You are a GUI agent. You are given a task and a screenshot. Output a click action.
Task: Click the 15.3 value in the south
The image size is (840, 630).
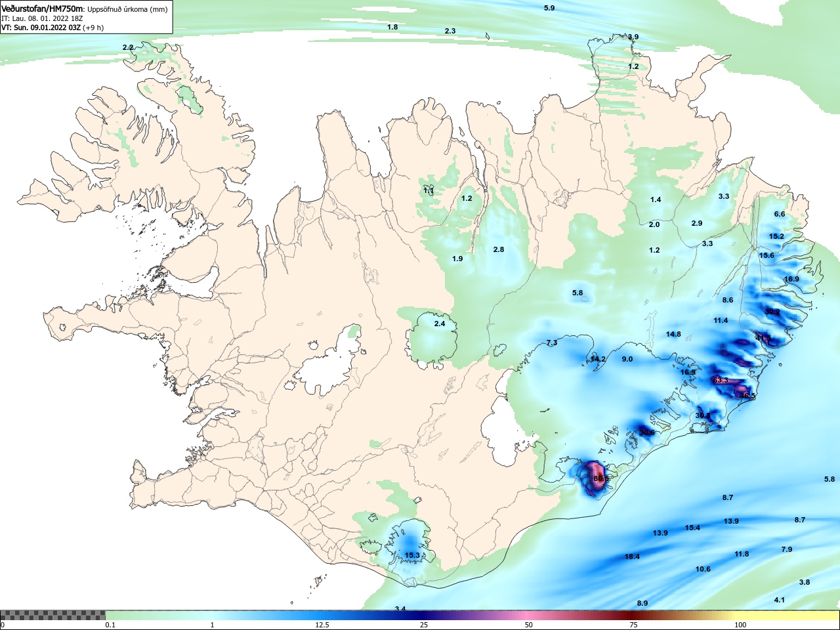coord(412,555)
